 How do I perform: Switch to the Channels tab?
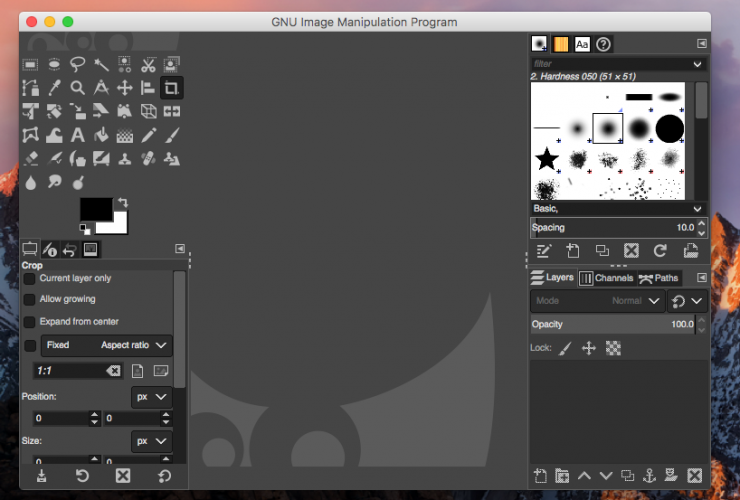point(606,278)
